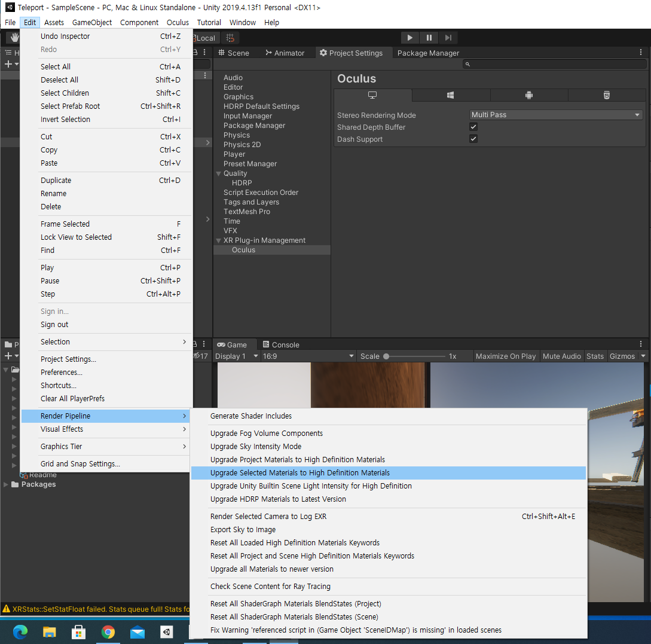Choose Upgrade HDRP Materials to Latest Version
The image size is (651, 644).
[x=388, y=499]
